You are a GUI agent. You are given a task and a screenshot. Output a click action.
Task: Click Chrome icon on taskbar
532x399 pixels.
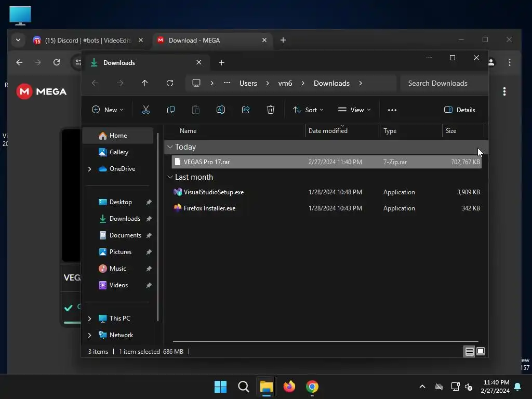tap(312, 387)
